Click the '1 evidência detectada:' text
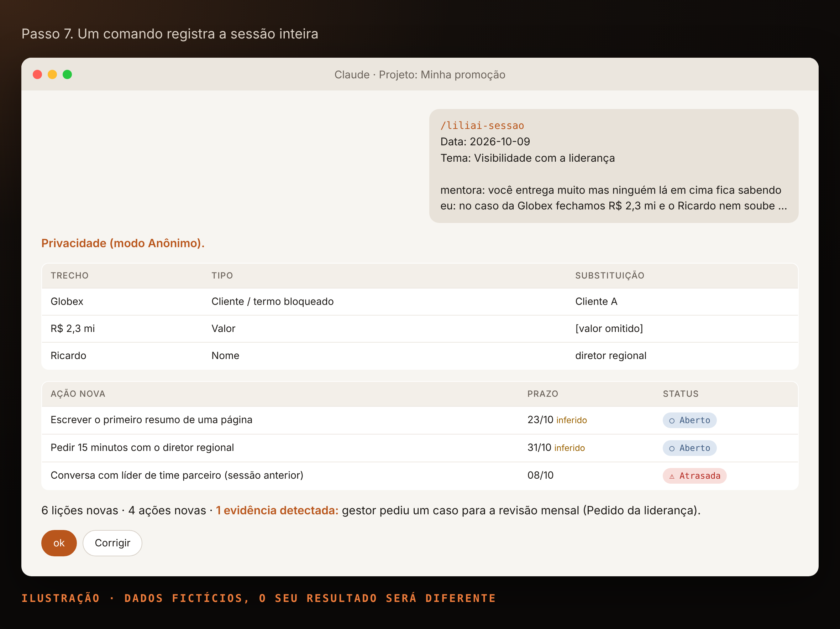The height and width of the screenshot is (629, 840). 277,510
